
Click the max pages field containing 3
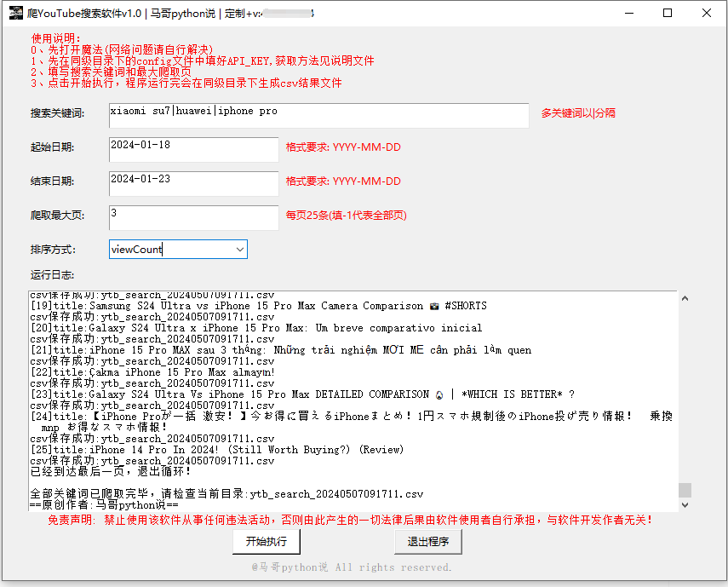coord(193,218)
